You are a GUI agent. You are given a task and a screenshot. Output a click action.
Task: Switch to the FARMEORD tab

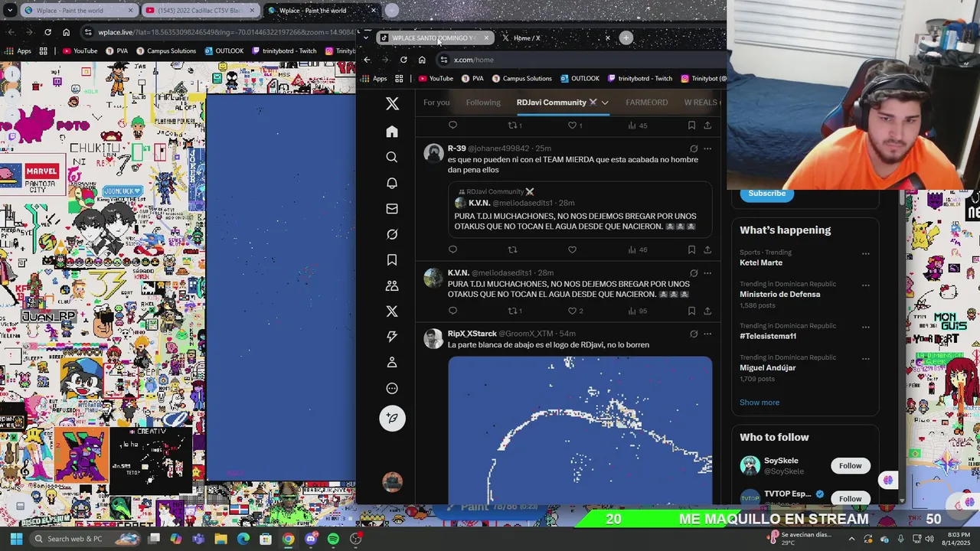[x=646, y=103]
